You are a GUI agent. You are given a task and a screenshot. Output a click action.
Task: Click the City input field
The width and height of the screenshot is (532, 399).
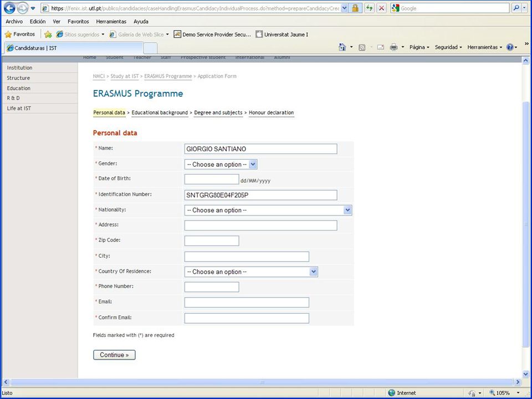[247, 257]
